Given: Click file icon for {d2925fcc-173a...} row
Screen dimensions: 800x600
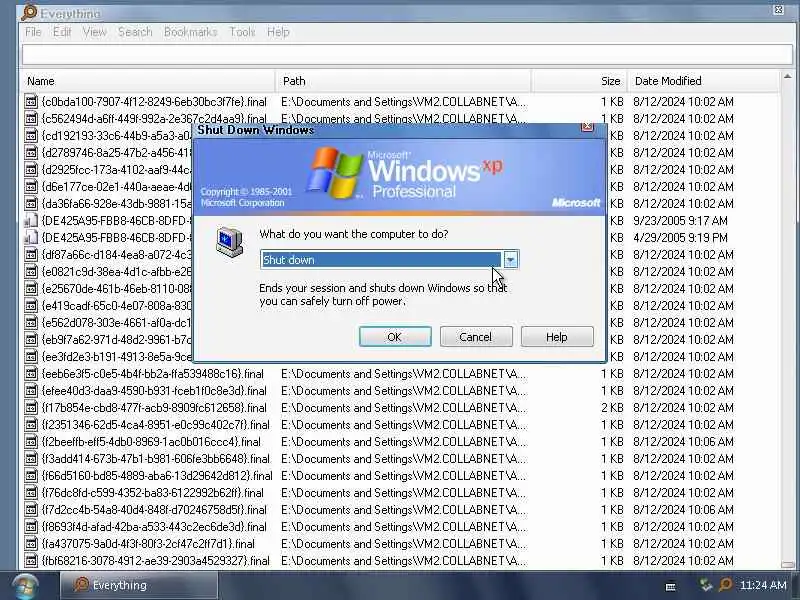Looking at the screenshot, I should [x=31, y=169].
